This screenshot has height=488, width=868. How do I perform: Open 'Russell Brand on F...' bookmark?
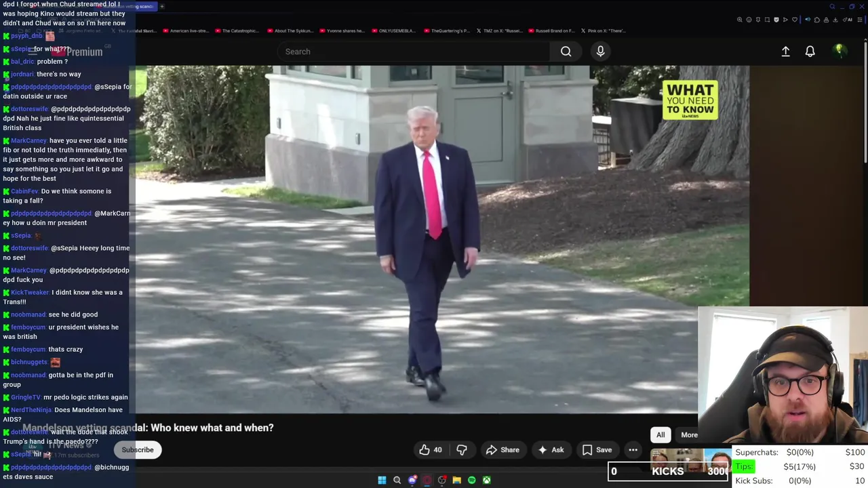[551, 30]
